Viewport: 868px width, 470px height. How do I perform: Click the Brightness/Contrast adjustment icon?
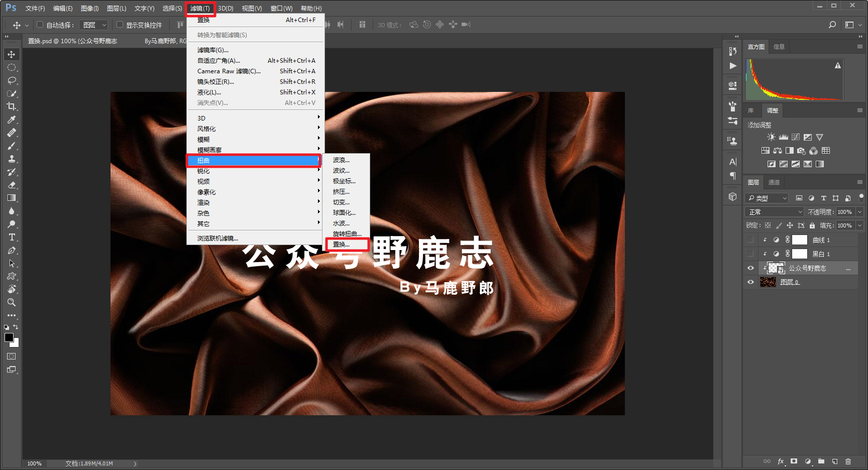tap(771, 137)
